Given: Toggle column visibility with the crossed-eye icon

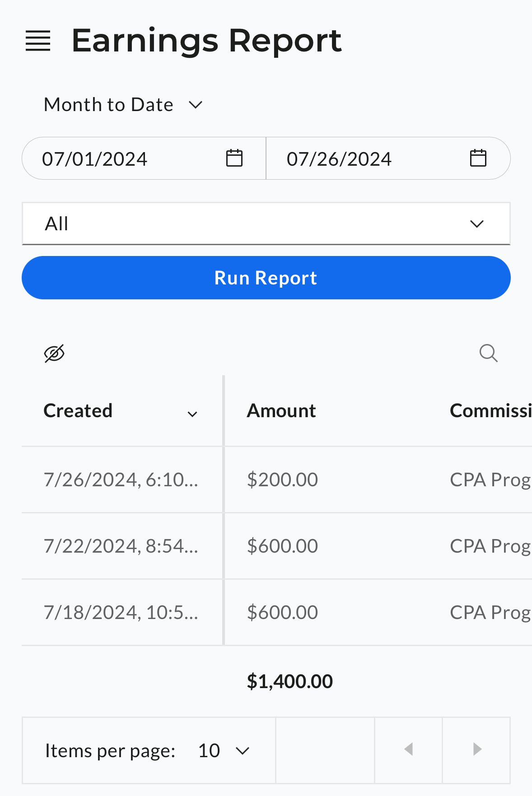Looking at the screenshot, I should (54, 353).
